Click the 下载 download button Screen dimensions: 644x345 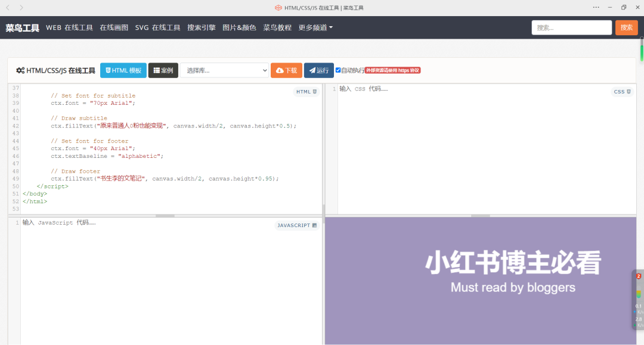287,70
